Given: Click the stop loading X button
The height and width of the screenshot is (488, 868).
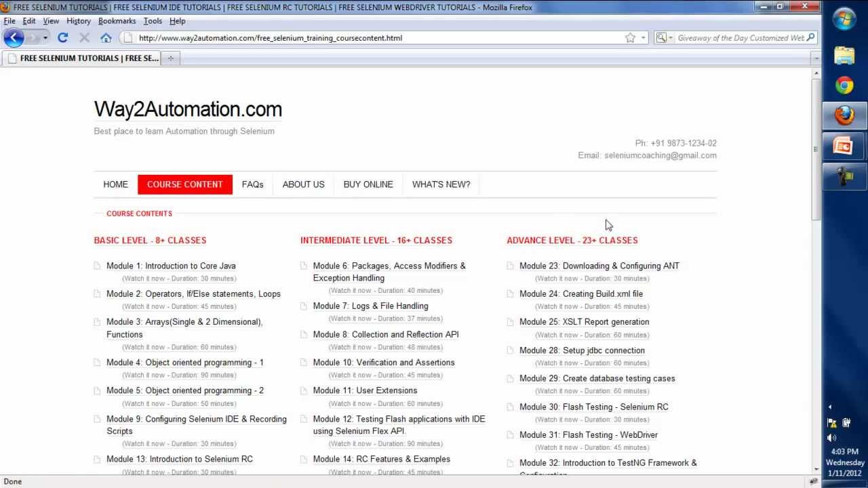Looking at the screenshot, I should tap(85, 38).
